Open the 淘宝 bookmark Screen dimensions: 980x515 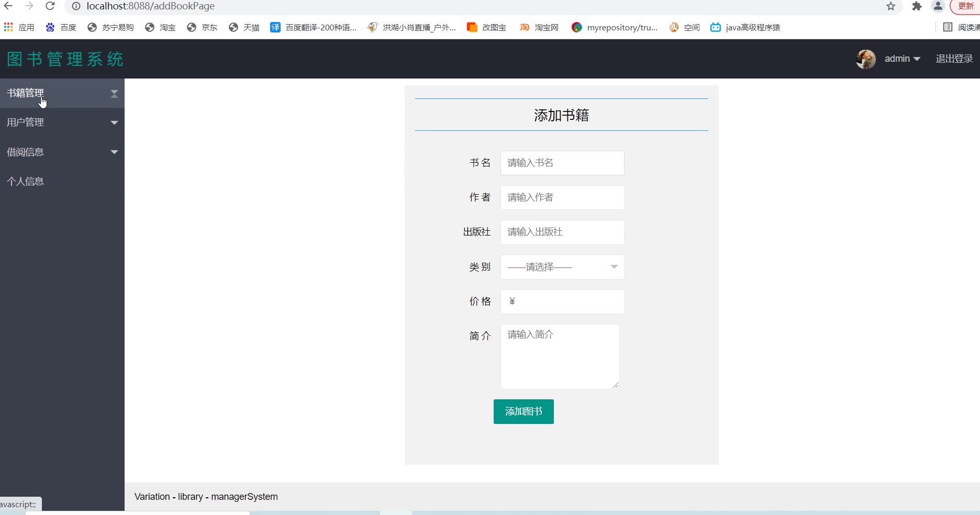tap(160, 27)
